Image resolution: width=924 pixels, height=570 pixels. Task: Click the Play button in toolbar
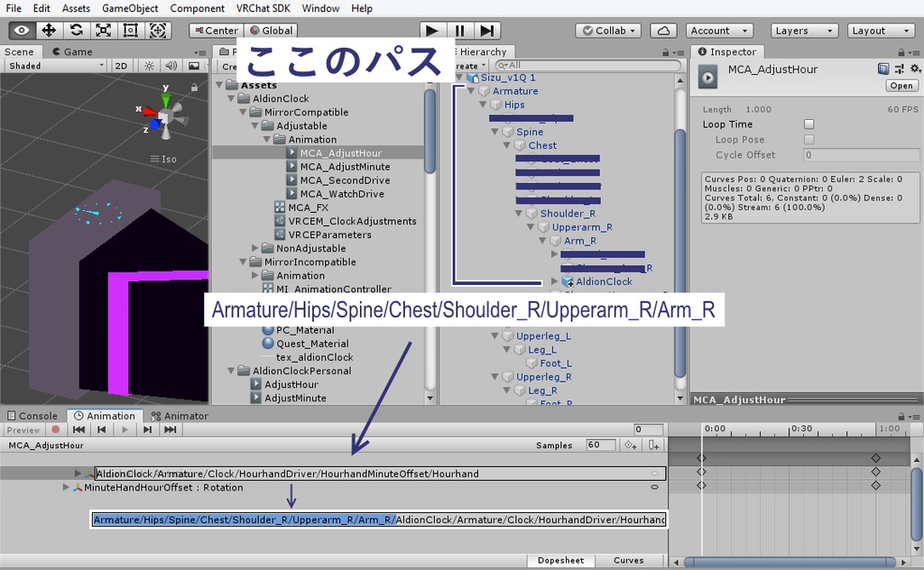[x=432, y=31]
